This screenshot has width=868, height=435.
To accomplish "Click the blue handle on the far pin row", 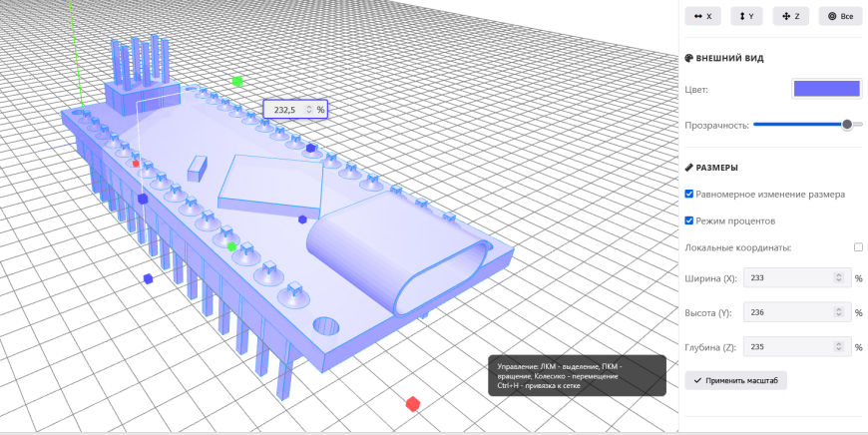I will coord(310,148).
